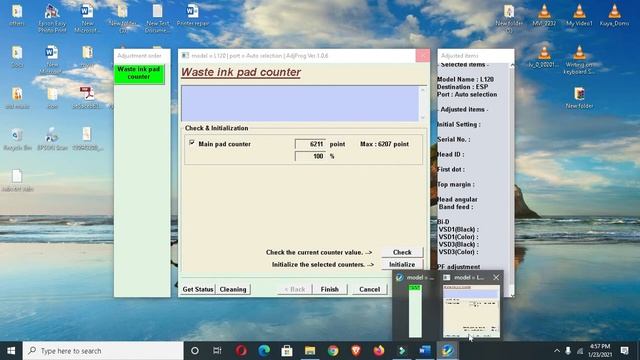640x360 pixels.
Task: Open the Printer repair Word document icon
Action: tap(192, 16)
